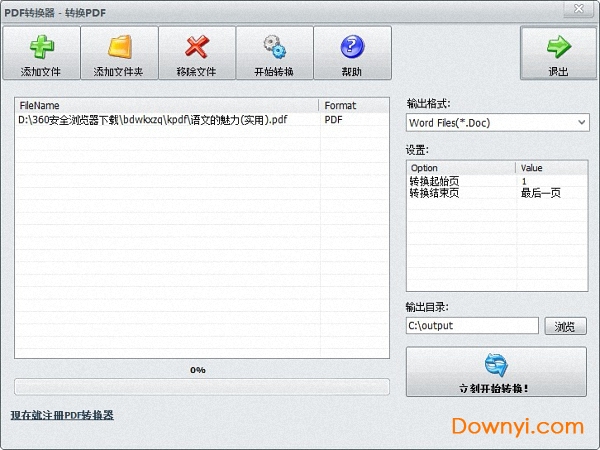This screenshot has width=600, height=450.
Task: Click the Format column header
Action: tap(354, 105)
